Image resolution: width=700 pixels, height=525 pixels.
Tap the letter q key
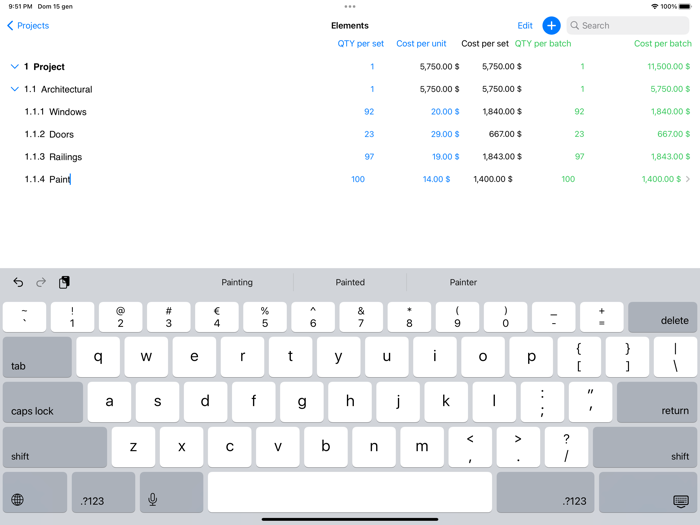pyautogui.click(x=98, y=357)
